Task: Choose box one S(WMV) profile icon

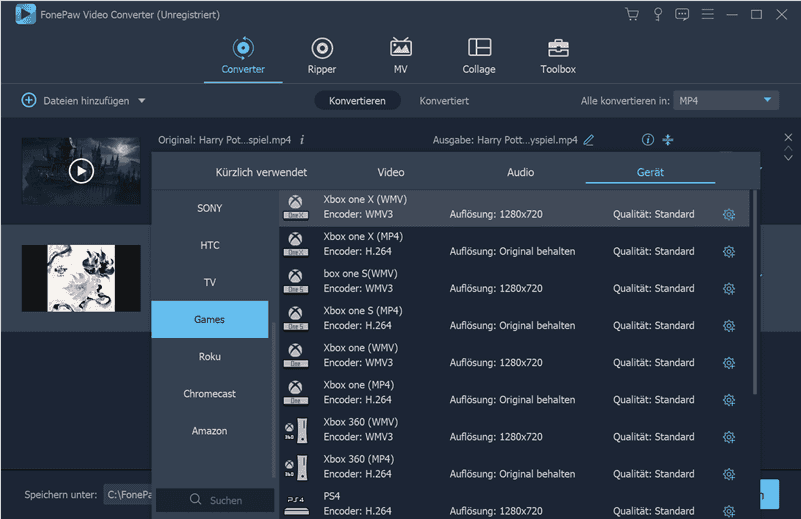Action: coord(296,281)
